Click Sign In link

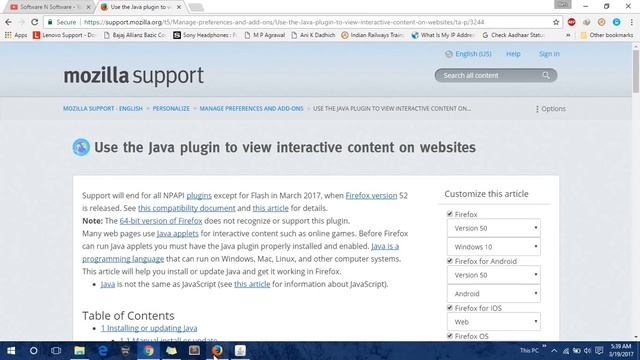549,54
